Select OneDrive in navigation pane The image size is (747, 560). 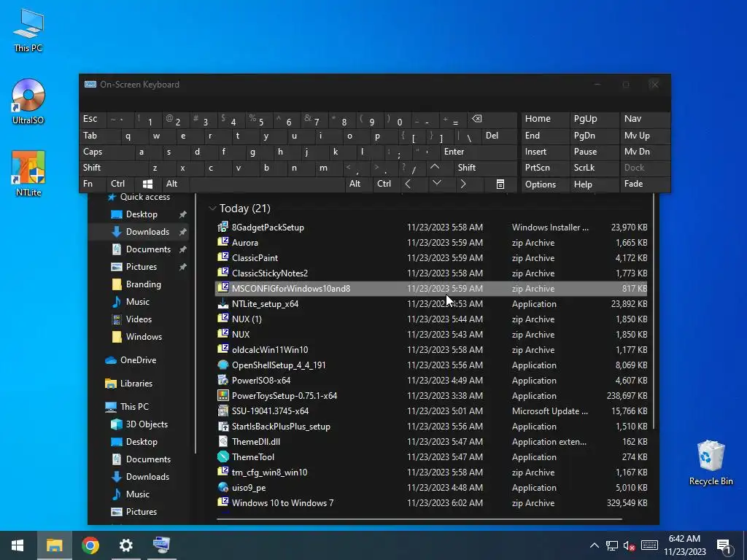(x=138, y=360)
